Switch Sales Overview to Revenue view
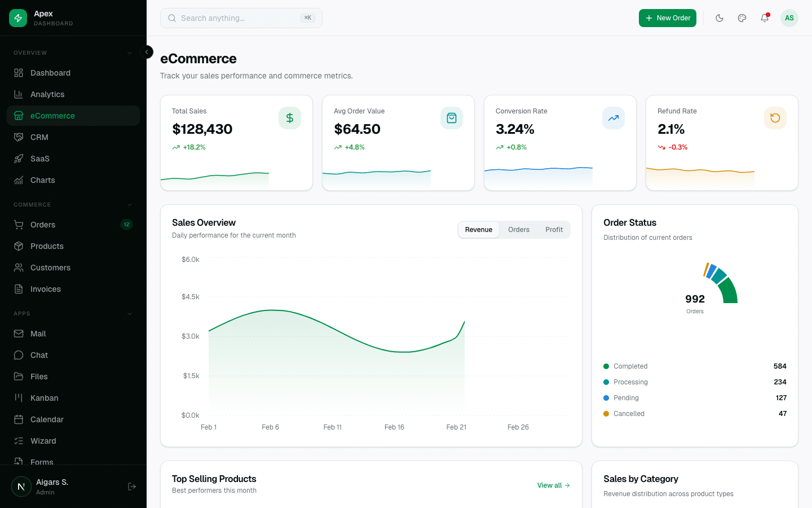Viewport: 812px width, 508px height. point(478,230)
